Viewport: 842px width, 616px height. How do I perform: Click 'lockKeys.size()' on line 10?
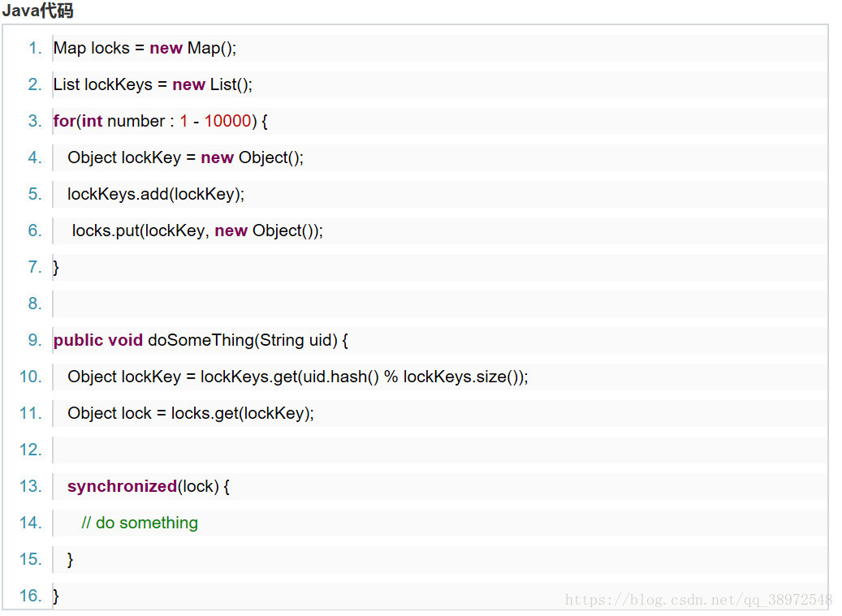(x=461, y=377)
